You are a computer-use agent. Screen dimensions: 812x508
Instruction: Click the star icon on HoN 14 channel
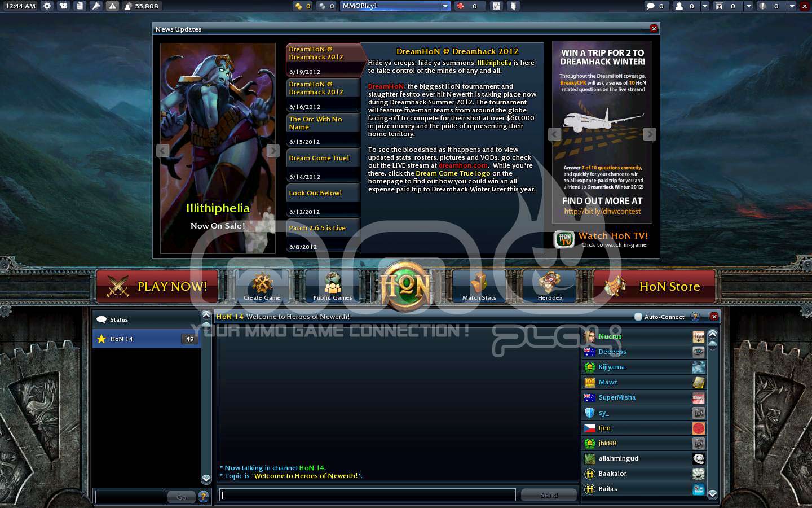point(101,339)
